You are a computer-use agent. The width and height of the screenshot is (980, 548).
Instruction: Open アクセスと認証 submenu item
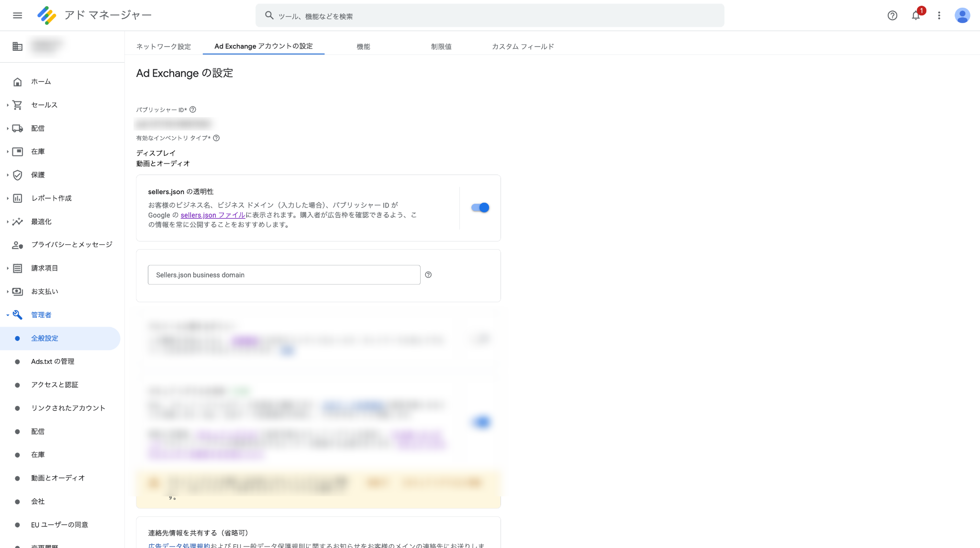[x=55, y=385]
